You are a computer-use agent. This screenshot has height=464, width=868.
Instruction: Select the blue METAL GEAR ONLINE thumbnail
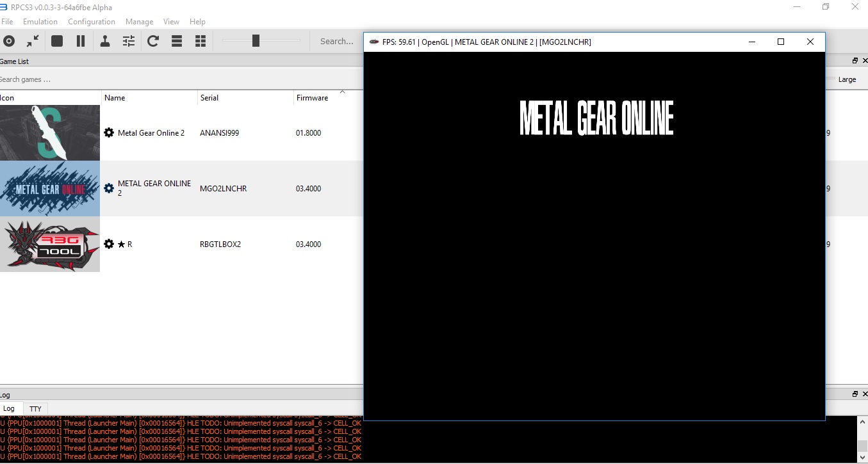tap(50, 188)
